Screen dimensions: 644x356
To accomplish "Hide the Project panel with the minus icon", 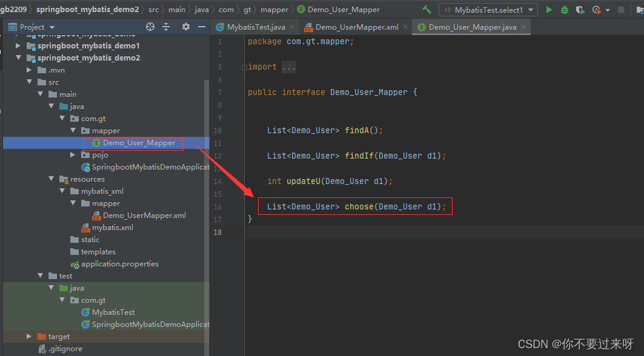I will tap(202, 27).
